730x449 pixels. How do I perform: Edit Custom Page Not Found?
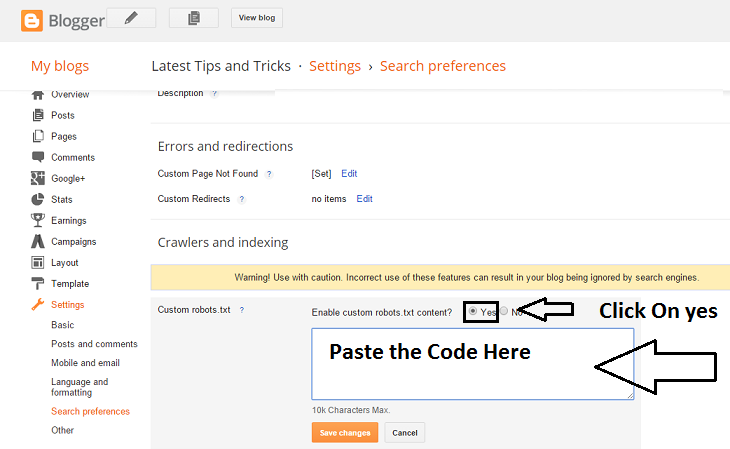(x=349, y=174)
